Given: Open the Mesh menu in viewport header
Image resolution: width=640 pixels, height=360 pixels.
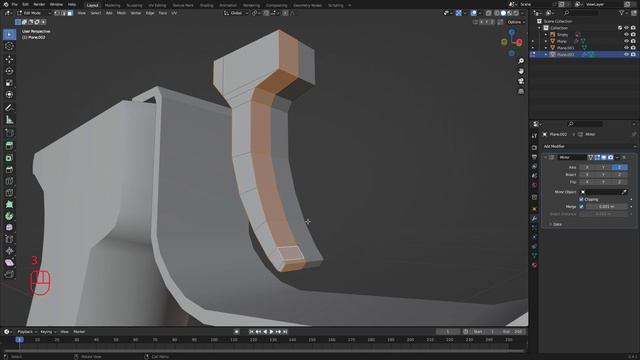Looking at the screenshot, I should (121, 13).
